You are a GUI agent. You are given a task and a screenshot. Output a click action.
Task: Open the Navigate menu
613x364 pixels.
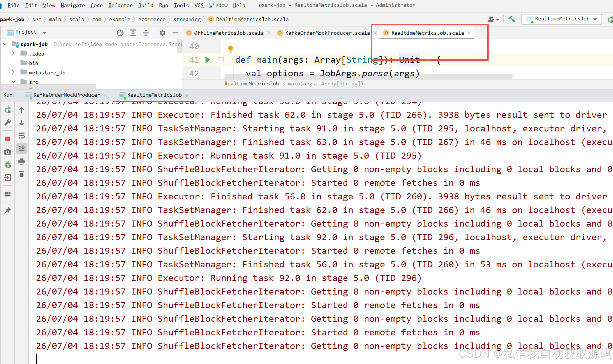(x=73, y=5)
